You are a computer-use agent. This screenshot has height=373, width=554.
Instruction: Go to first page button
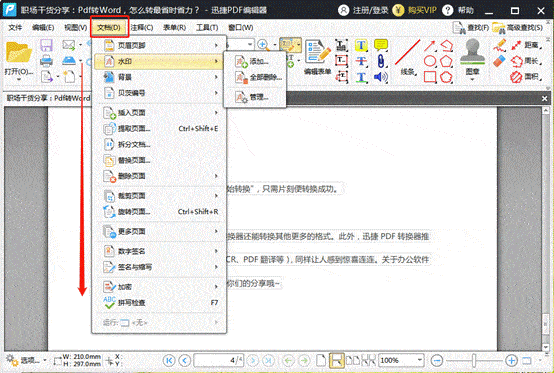169,361
